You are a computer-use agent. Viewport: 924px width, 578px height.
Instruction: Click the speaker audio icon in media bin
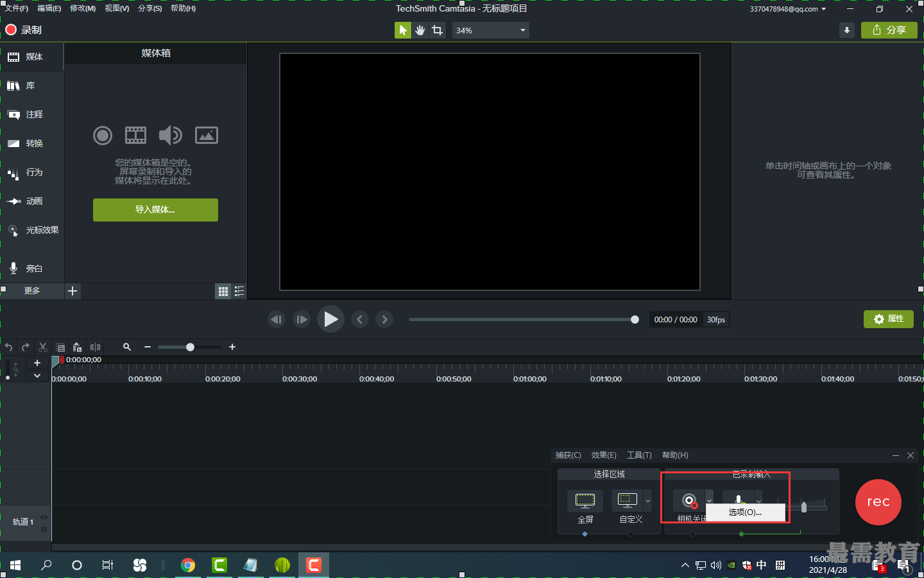tap(171, 135)
